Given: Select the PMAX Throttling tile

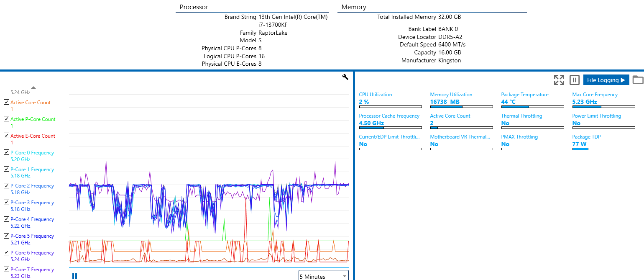Looking at the screenshot, I should [532, 142].
